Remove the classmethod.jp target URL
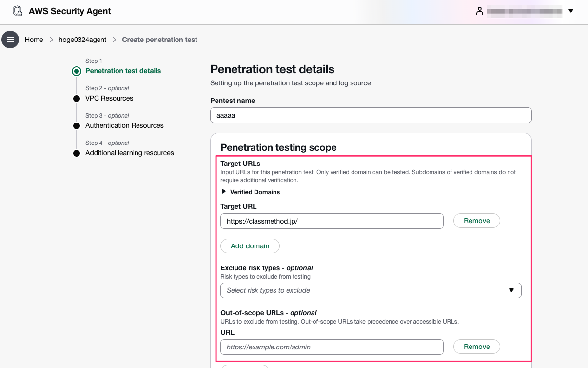The image size is (588, 368). 476,221
